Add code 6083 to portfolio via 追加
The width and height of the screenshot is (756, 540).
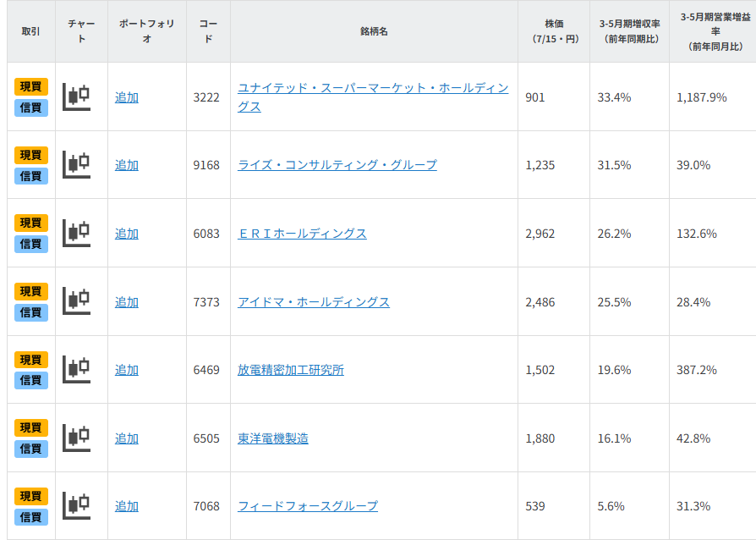click(127, 234)
